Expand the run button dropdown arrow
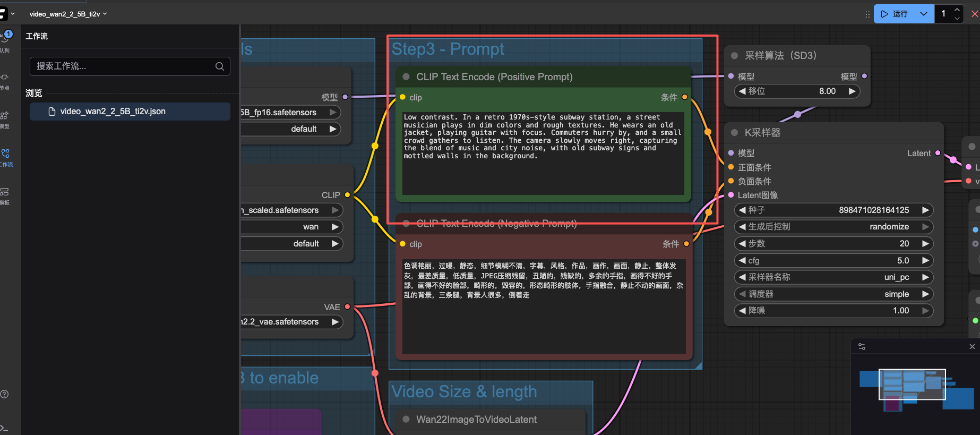 [x=924, y=14]
